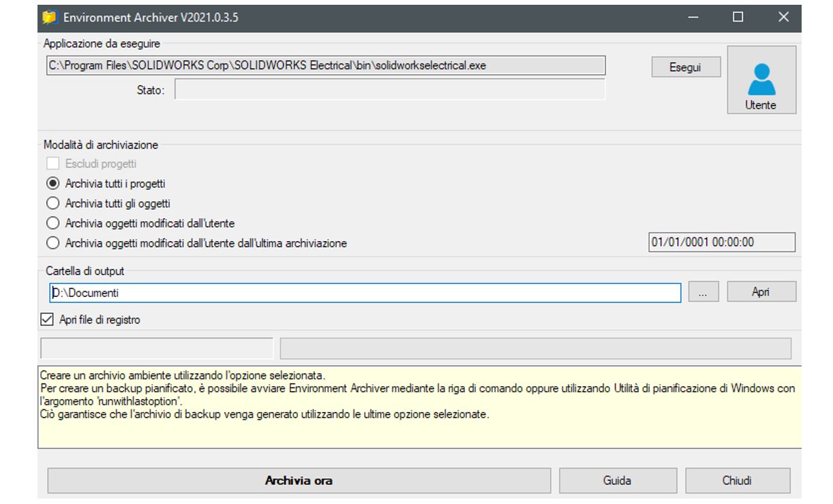This screenshot has height=504, width=833.
Task: Click the right progress bar
Action: click(536, 348)
